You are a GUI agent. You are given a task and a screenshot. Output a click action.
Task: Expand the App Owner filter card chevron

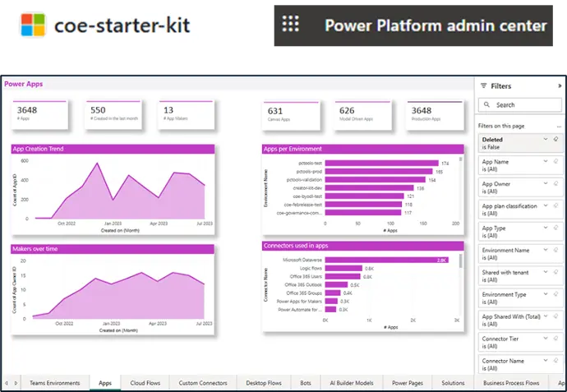click(546, 183)
